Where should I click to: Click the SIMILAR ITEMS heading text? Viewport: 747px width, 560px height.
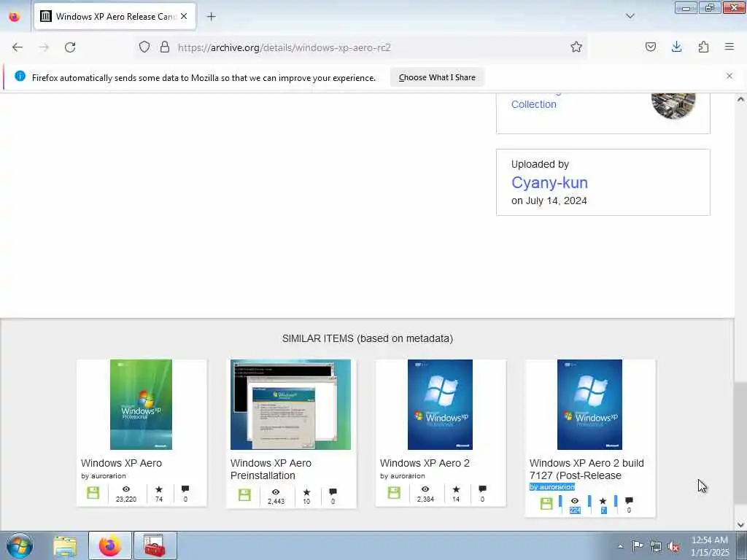pos(368,338)
